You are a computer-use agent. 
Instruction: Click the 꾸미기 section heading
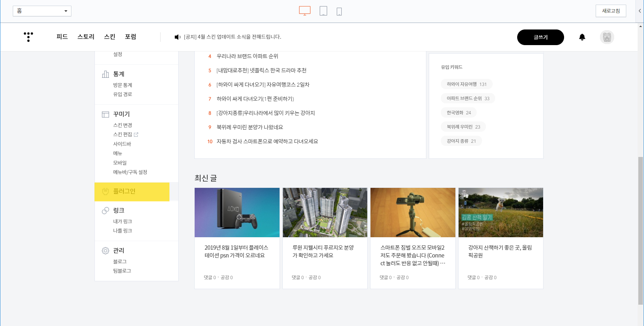(x=121, y=114)
